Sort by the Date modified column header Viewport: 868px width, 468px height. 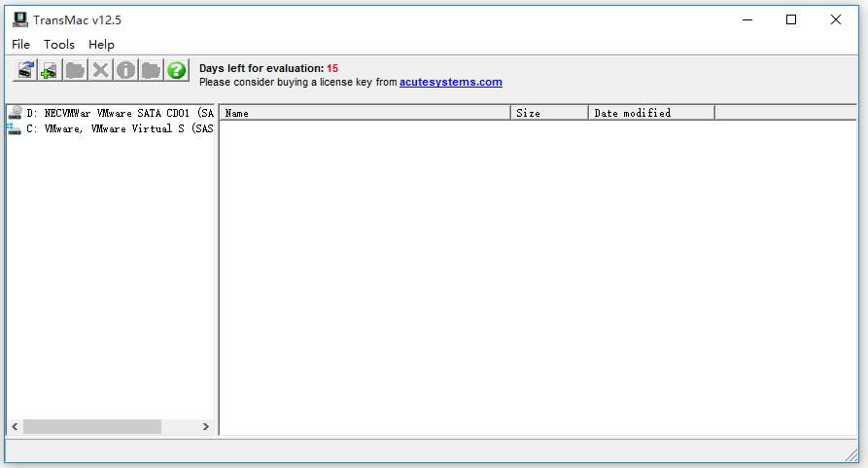[651, 113]
